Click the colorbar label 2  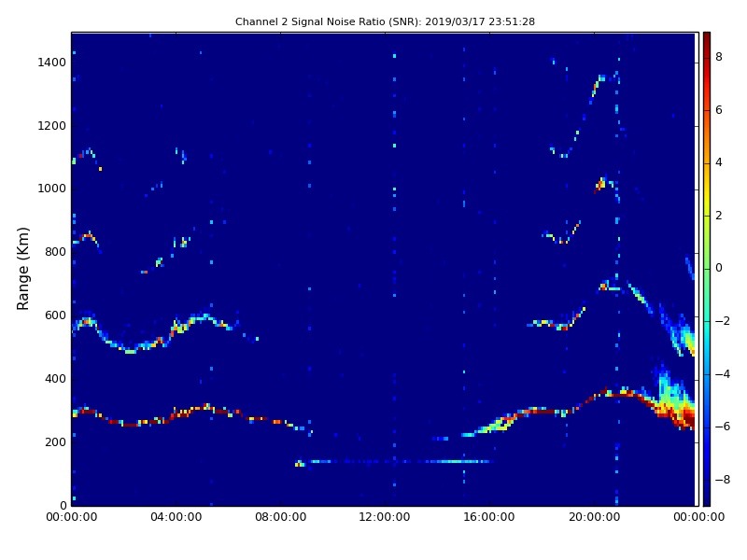coord(719,216)
